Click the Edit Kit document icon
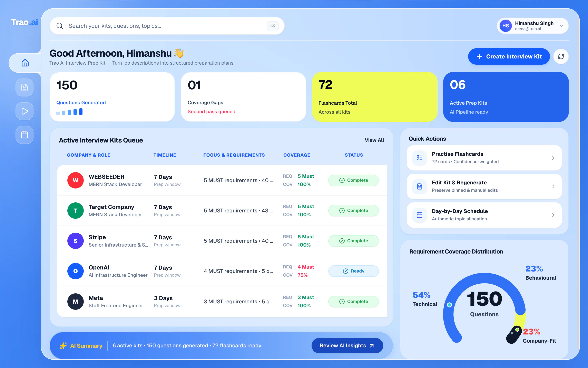Image resolution: width=588 pixels, height=368 pixels. (x=419, y=186)
